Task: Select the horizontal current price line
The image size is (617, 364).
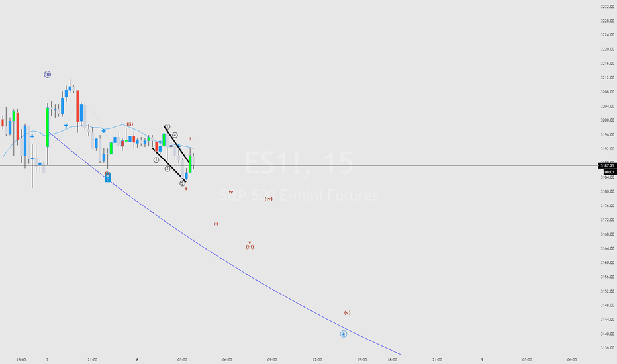Action: point(299,165)
